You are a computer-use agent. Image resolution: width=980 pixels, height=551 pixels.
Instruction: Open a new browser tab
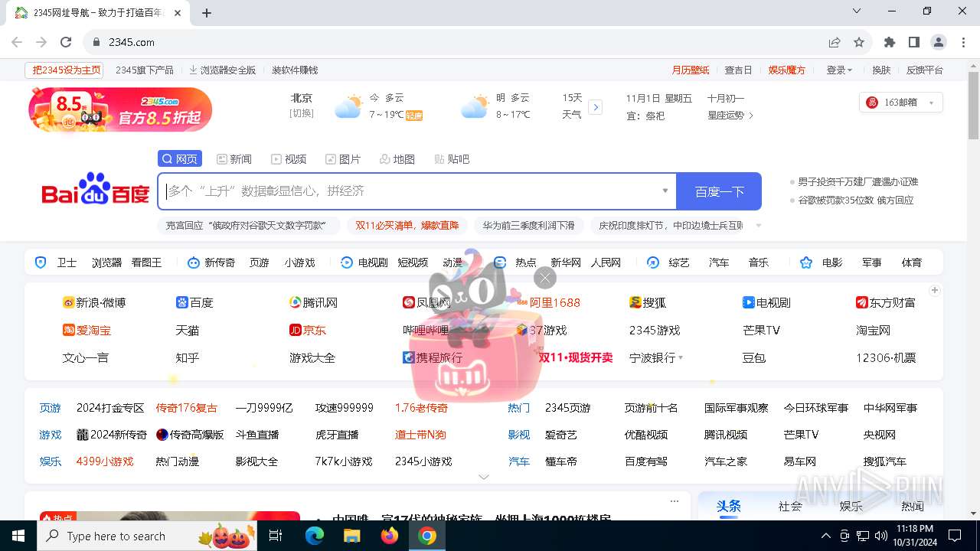207,12
